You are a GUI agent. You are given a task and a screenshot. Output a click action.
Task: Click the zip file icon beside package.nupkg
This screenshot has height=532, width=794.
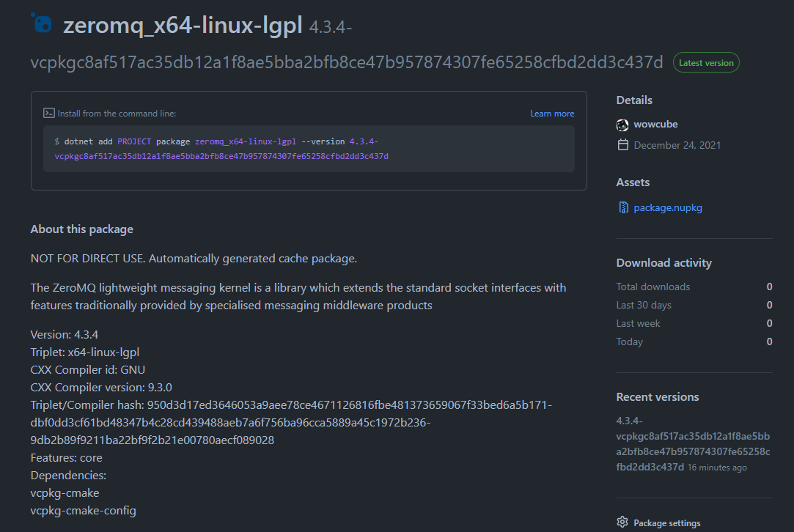[x=622, y=207]
